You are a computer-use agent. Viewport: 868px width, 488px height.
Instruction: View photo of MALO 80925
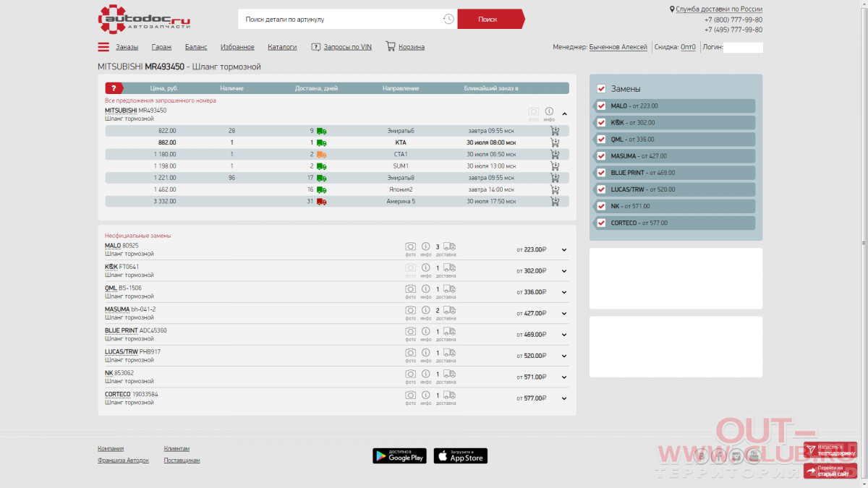[x=410, y=247]
